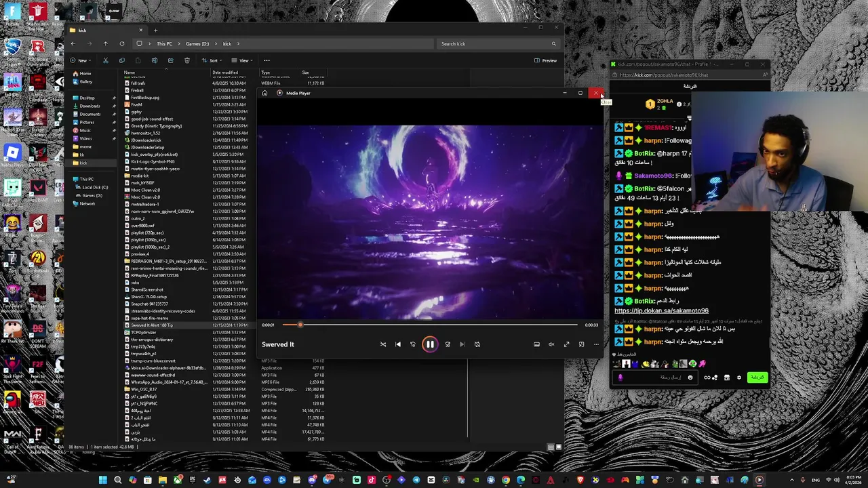Open Downloads in Explorer sidebar
Viewport: 868px width, 488px height.
(90, 106)
